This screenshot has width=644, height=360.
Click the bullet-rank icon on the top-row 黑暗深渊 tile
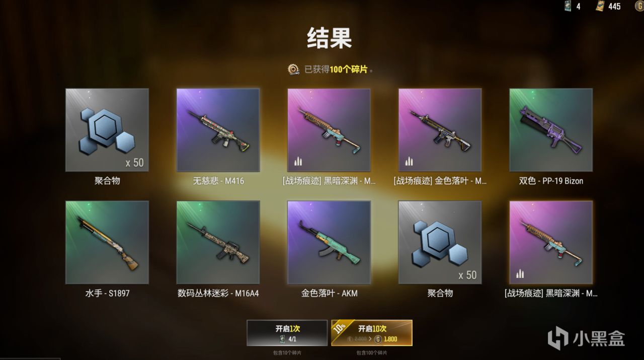click(x=298, y=161)
